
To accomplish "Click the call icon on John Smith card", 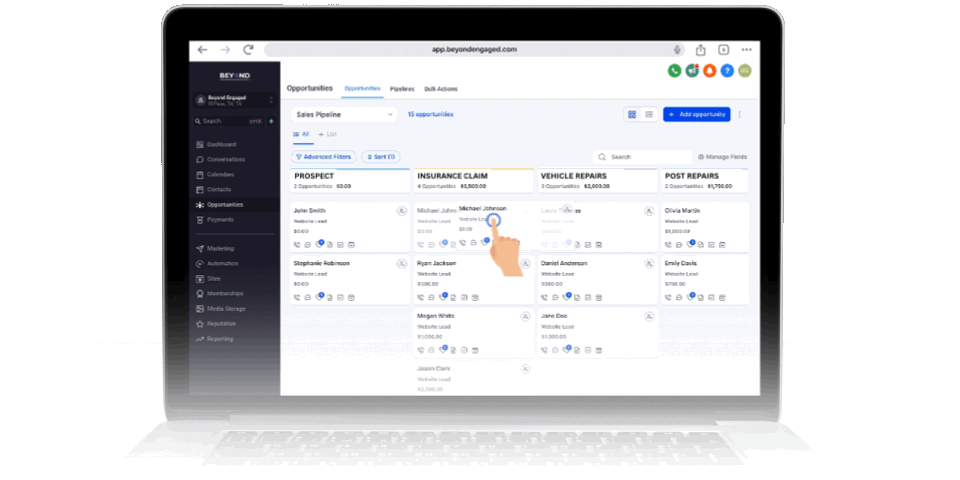I will [297, 245].
